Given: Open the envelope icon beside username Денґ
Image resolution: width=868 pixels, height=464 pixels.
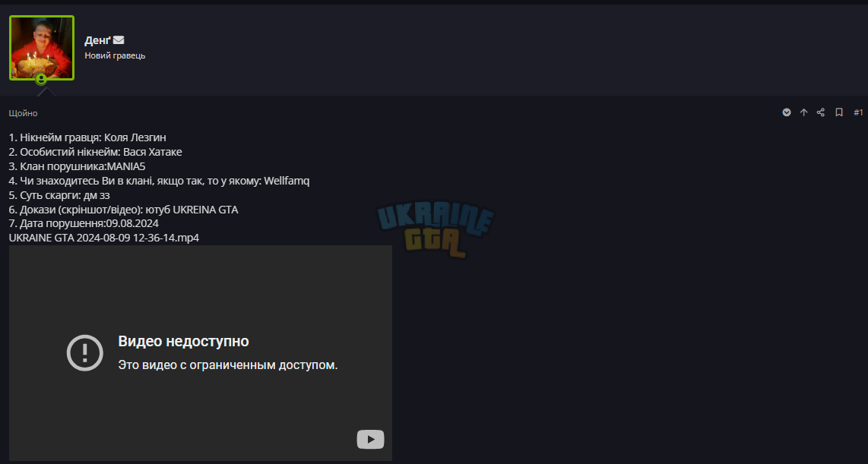Looking at the screenshot, I should tap(119, 39).
